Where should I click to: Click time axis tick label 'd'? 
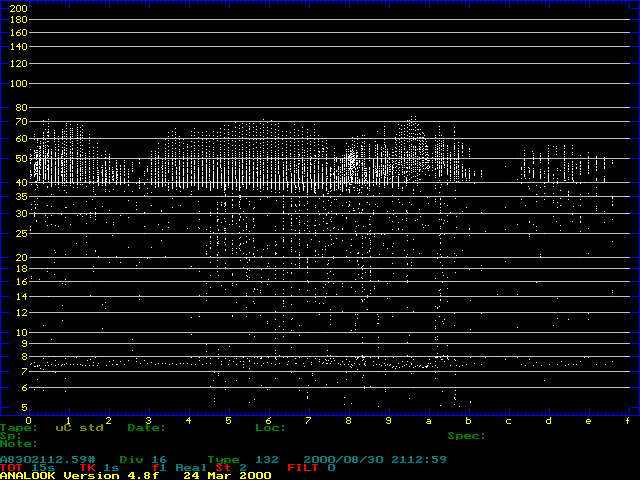(549, 421)
